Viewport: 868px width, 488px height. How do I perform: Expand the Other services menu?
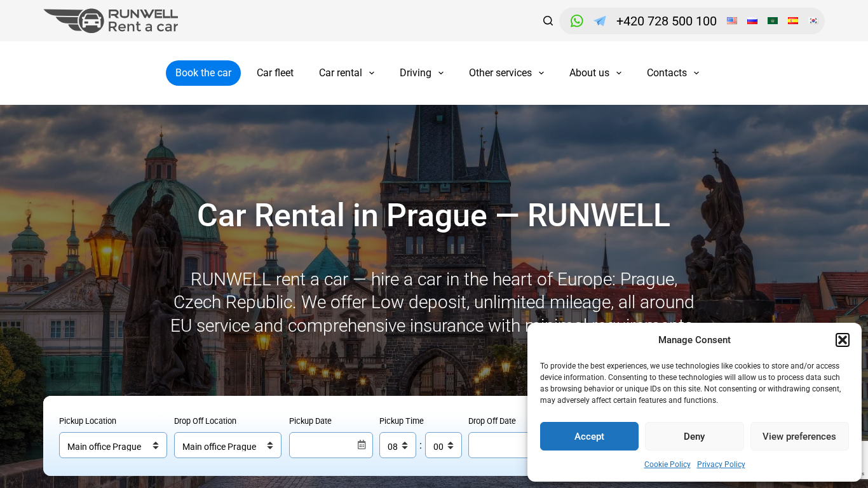point(506,73)
